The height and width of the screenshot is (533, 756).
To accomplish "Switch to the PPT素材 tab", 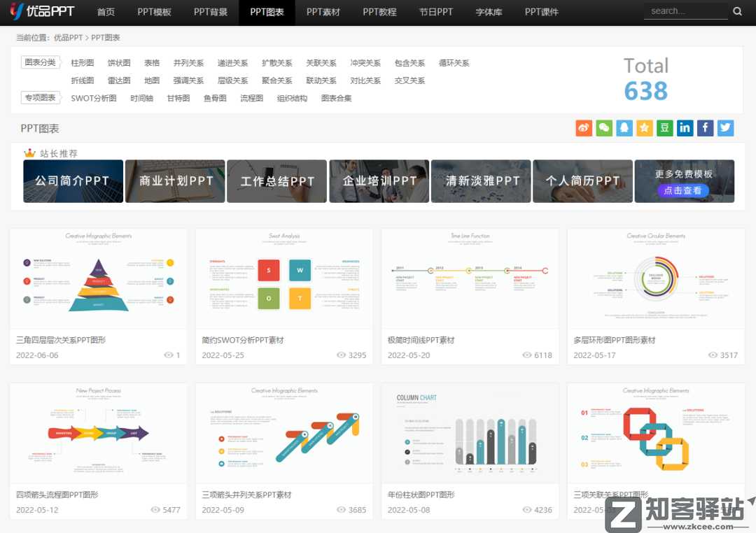I will point(323,12).
